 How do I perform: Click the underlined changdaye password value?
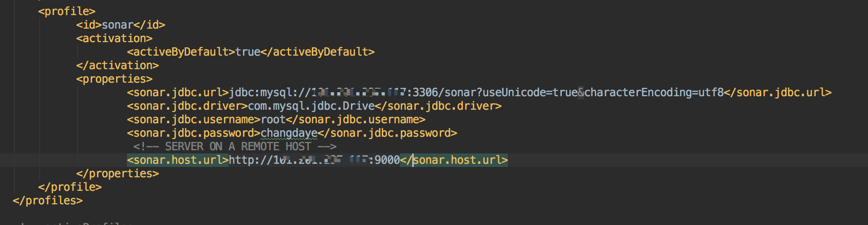pos(289,133)
